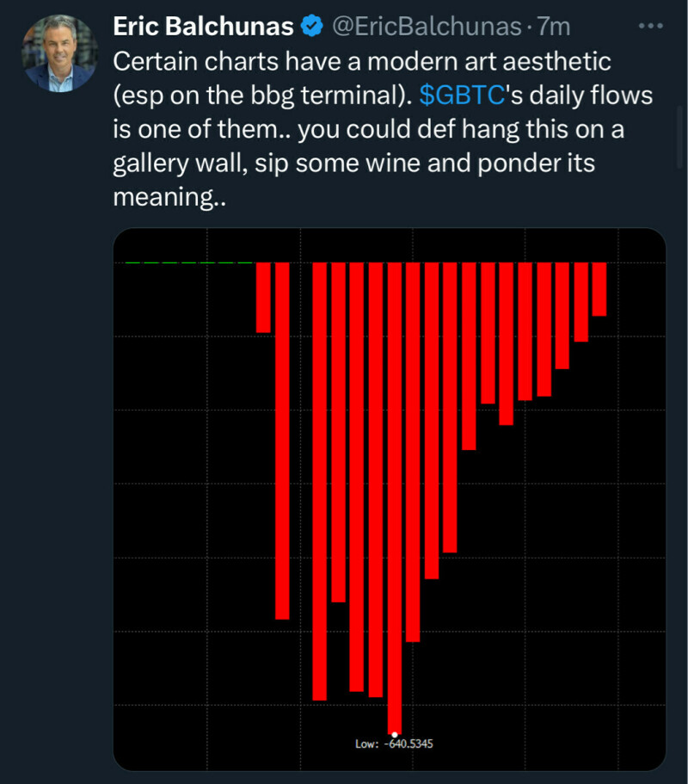Click the blue verified checkmark badge
Screen dimensions: 688x784
pos(310,28)
